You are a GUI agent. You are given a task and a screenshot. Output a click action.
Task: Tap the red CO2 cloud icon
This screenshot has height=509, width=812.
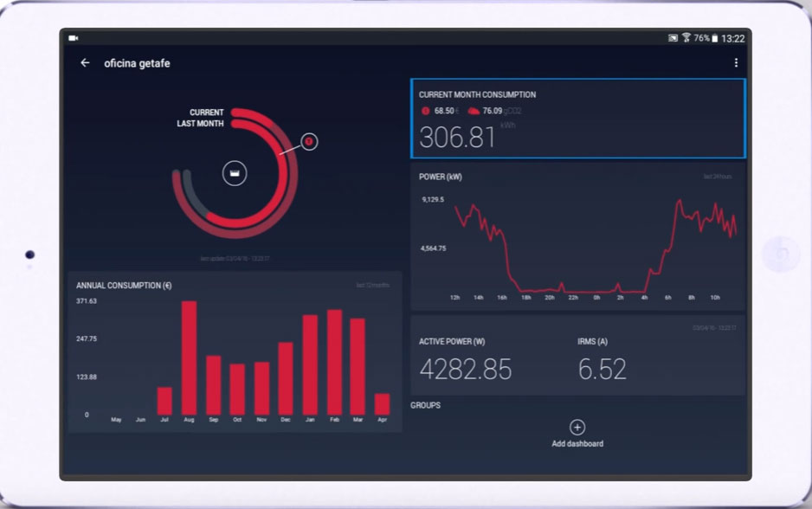point(474,111)
